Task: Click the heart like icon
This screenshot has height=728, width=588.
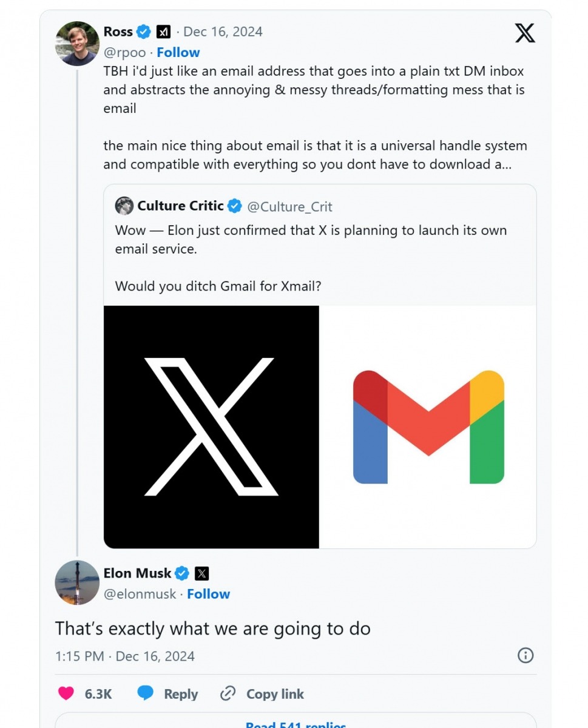Action: click(66, 693)
